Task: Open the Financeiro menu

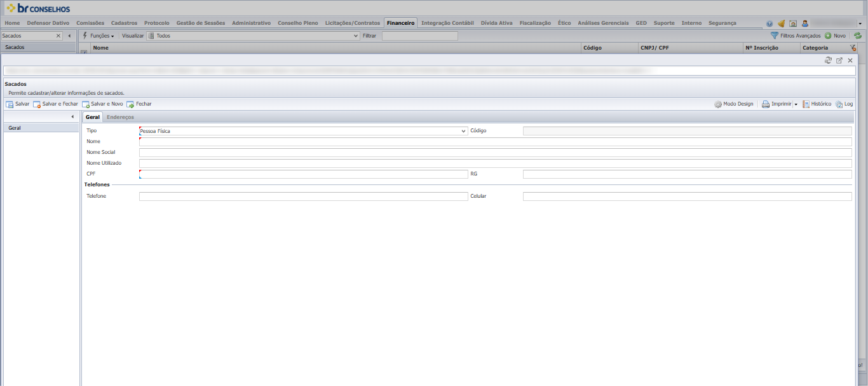Action: pos(400,23)
